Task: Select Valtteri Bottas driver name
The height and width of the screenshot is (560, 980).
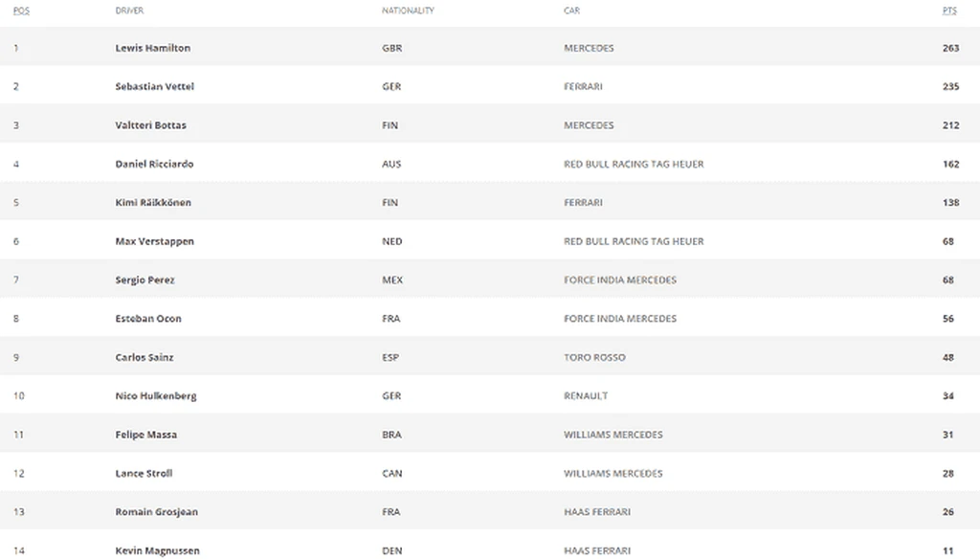Action: point(150,125)
